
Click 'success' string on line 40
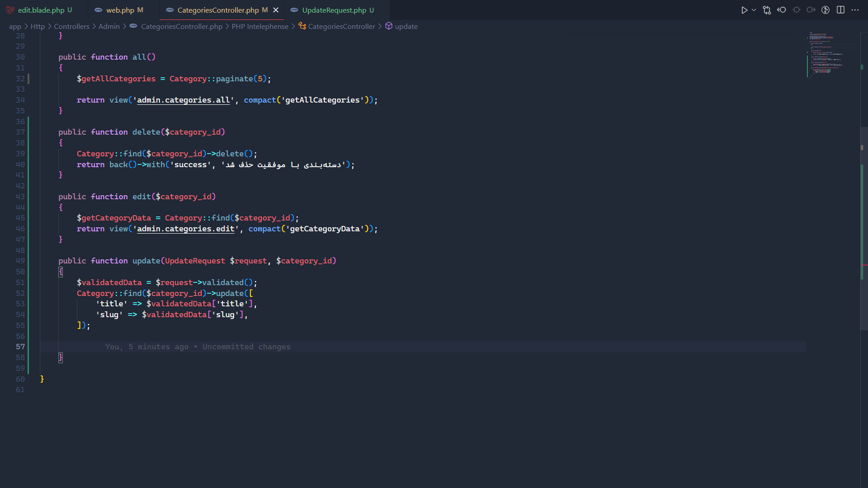[x=190, y=164]
